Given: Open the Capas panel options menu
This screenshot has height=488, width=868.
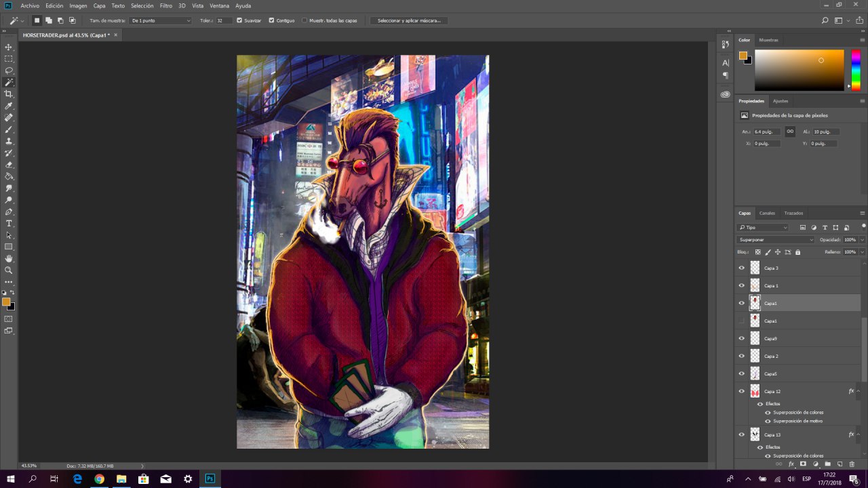Looking at the screenshot, I should (863, 213).
